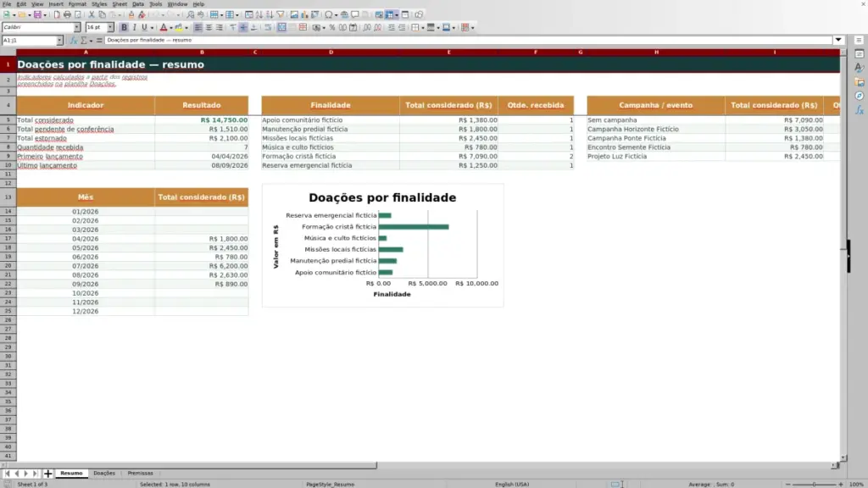Open the sidebar Styles panel icon
The image size is (868, 488).
pyautogui.click(x=860, y=68)
